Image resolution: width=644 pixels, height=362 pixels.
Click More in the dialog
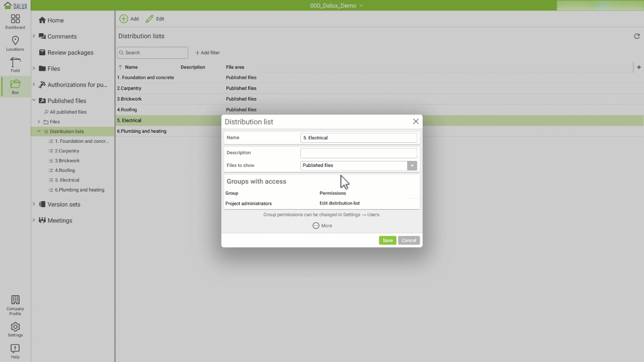coord(322,226)
